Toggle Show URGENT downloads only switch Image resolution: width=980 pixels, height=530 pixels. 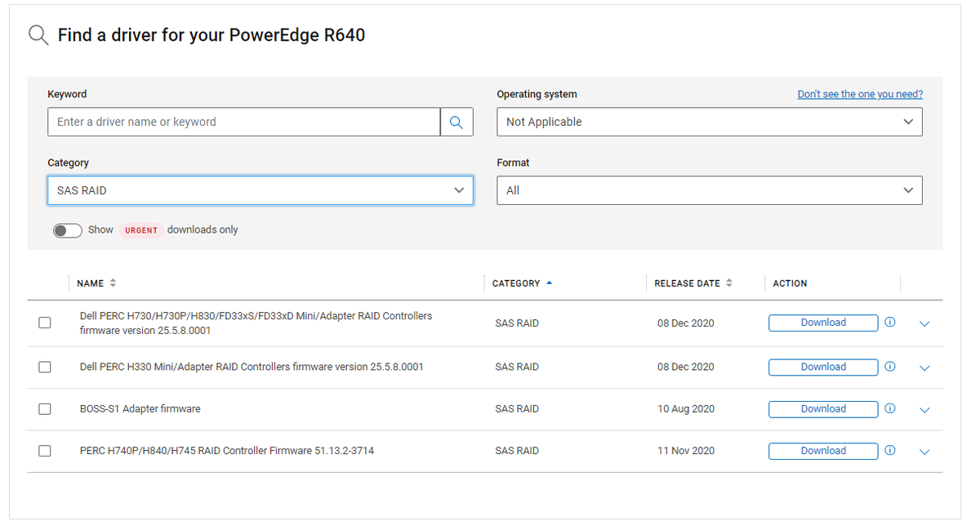pos(68,230)
